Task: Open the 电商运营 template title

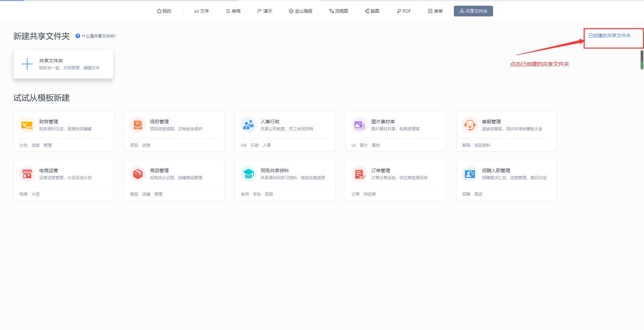Action: coord(49,171)
